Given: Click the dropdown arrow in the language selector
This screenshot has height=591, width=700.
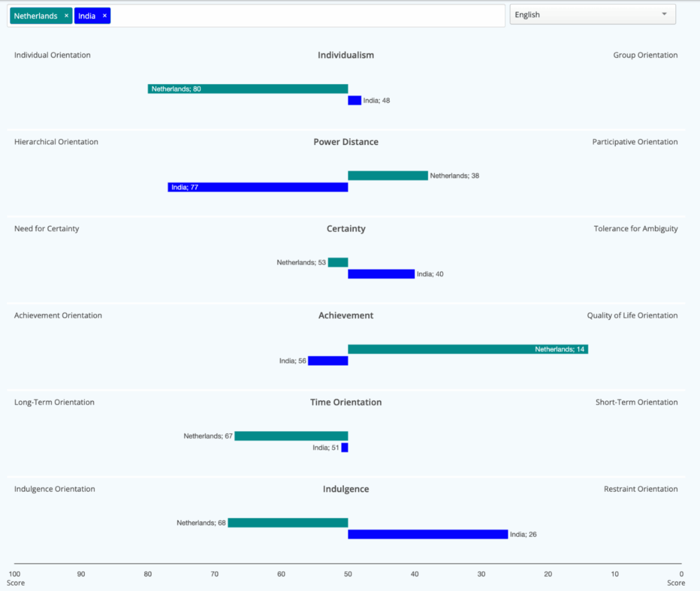Looking at the screenshot, I should (664, 14).
